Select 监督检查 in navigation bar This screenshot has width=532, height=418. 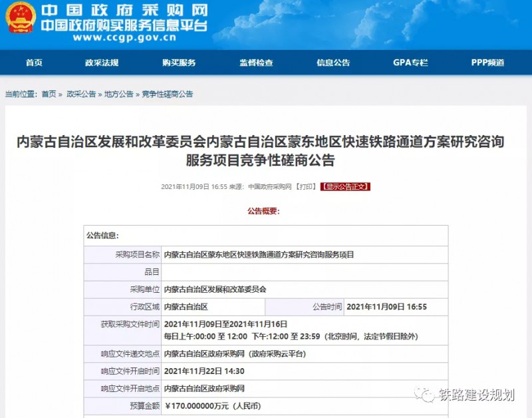(256, 63)
